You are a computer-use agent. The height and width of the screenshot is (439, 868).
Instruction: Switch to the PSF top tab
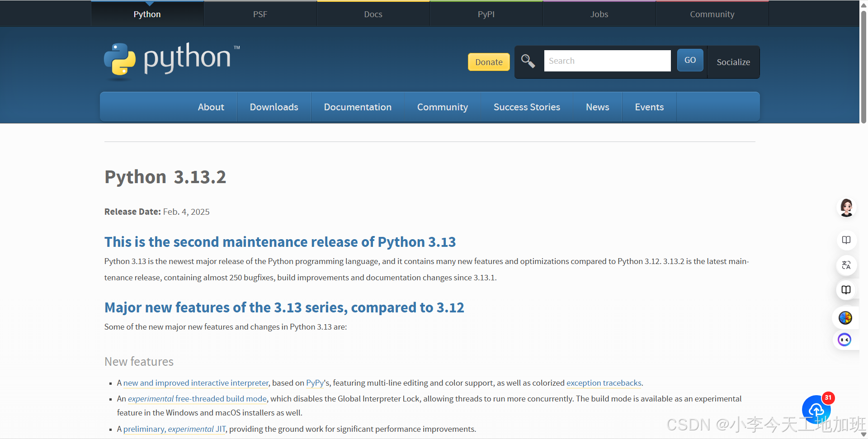260,14
